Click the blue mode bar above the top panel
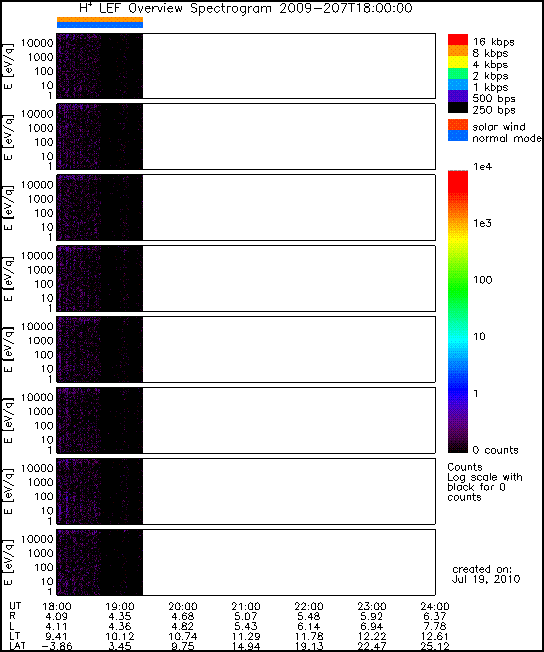The height and width of the screenshot is (652, 544). 100,25
